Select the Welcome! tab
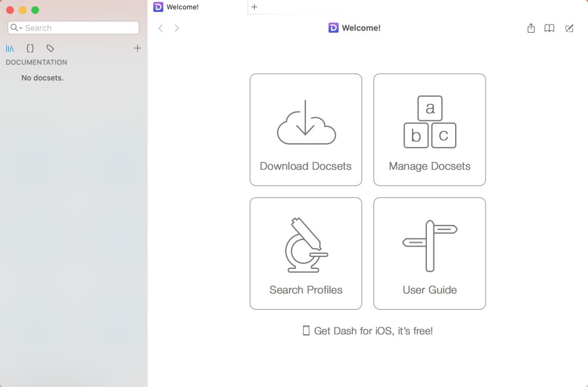Viewport: 588px width, 387px height. [x=198, y=7]
